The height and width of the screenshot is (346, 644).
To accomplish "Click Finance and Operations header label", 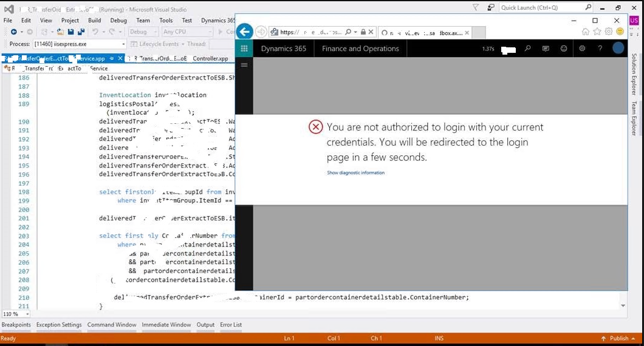I will click(x=360, y=49).
